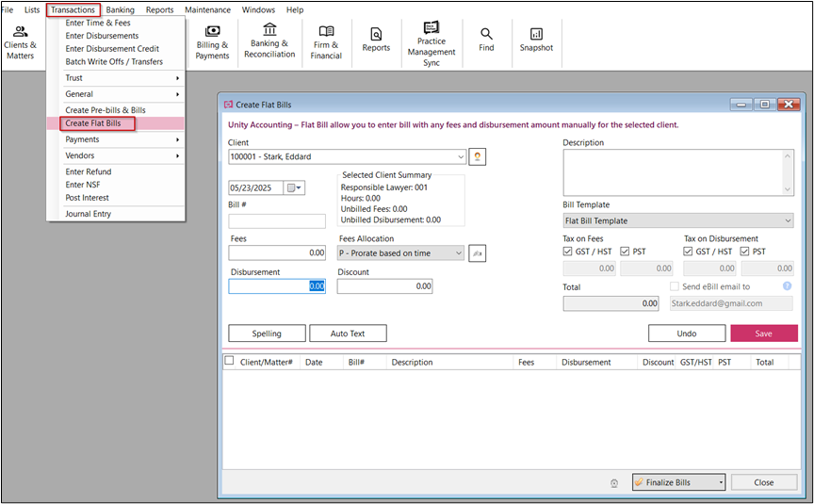
Task: Launch Practice Management Sync icon
Action: [x=431, y=44]
